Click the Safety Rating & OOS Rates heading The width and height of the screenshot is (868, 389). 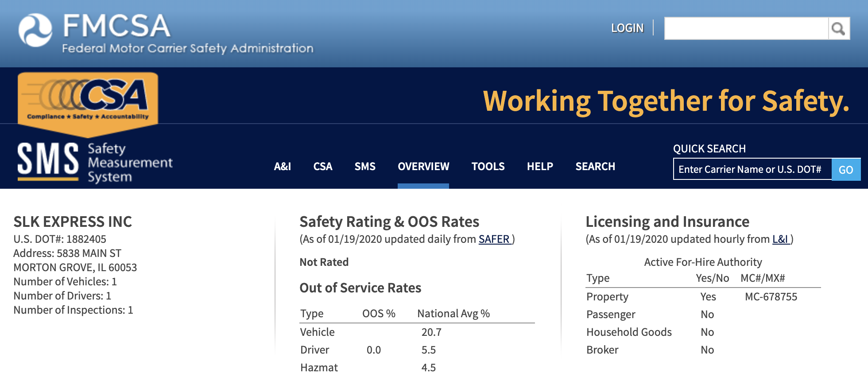(x=389, y=222)
